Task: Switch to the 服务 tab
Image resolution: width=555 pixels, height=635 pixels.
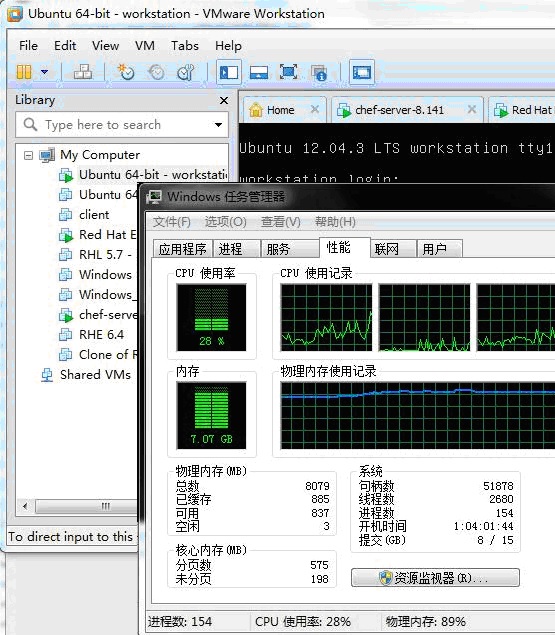Action: click(x=289, y=249)
